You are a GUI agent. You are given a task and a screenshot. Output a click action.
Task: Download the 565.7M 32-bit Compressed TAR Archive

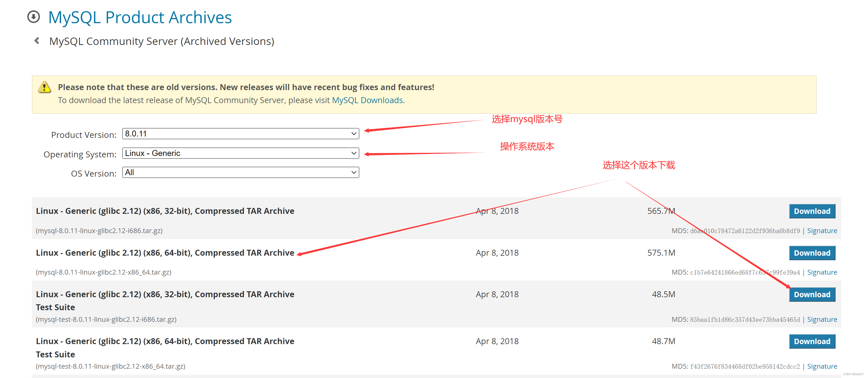812,211
